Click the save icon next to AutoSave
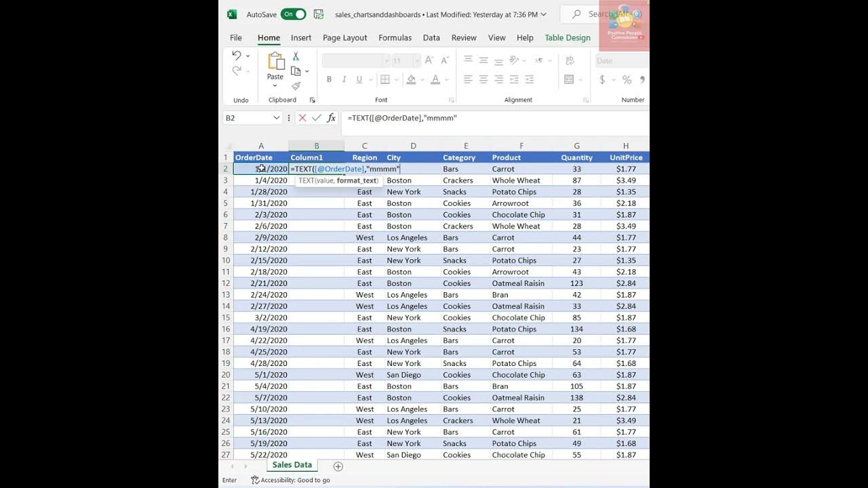 319,14
